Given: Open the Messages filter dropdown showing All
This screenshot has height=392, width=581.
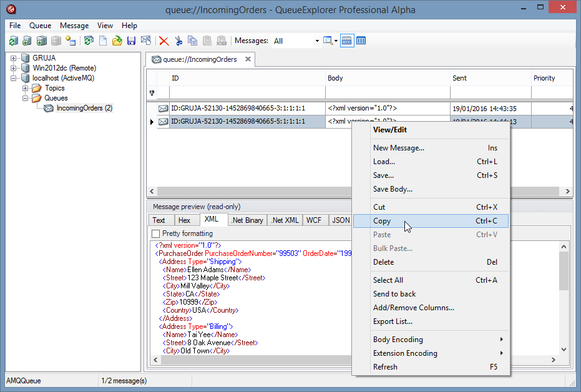Looking at the screenshot, I should (x=316, y=41).
